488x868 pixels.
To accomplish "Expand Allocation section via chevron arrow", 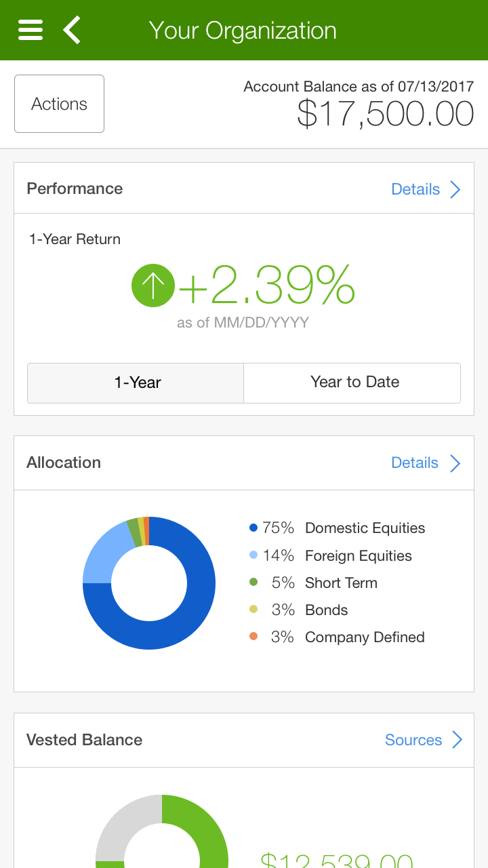I will (455, 463).
